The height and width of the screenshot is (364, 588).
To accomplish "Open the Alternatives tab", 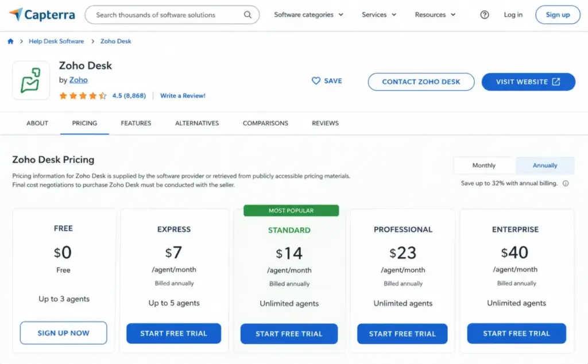I will pyautogui.click(x=197, y=123).
